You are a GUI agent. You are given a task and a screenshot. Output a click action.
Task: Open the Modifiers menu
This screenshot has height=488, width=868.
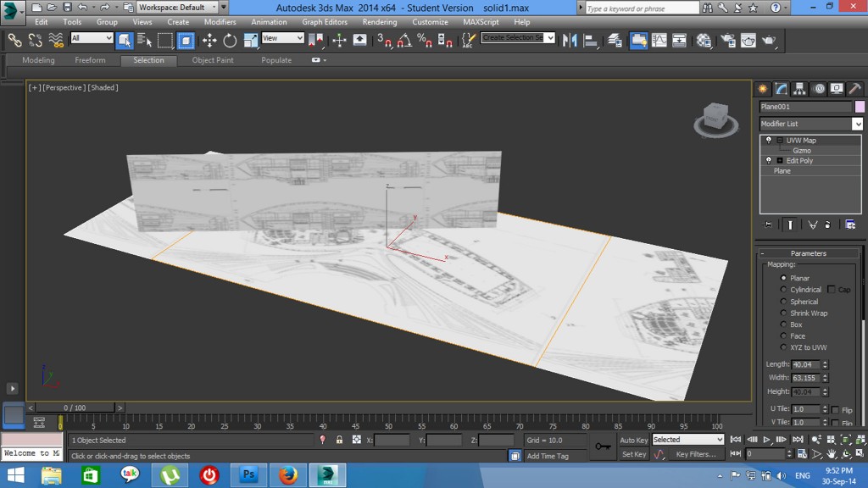[x=220, y=22]
